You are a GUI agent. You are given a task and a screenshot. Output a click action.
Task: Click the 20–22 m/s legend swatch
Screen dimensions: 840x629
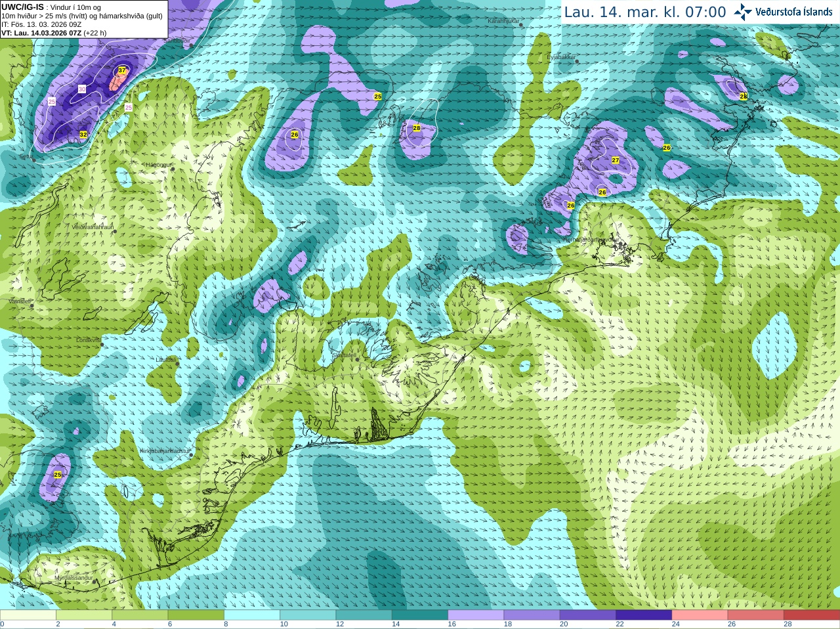click(588, 615)
